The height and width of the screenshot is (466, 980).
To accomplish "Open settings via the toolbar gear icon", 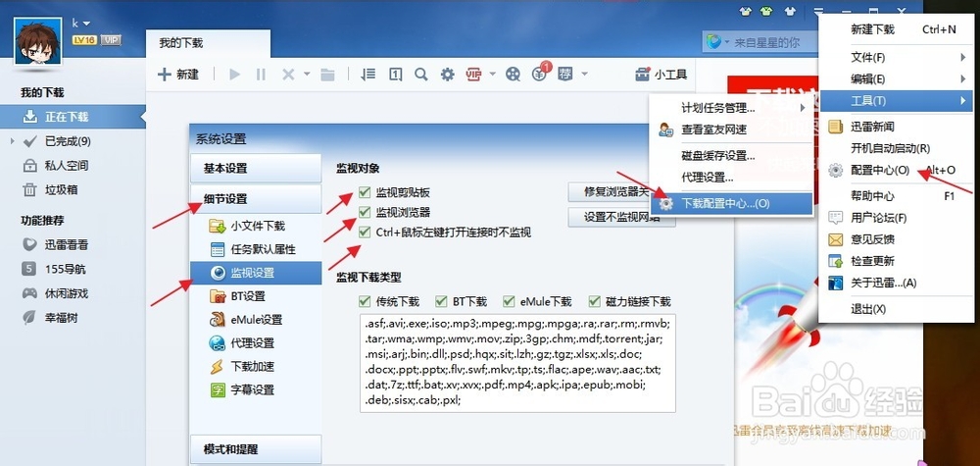I will (448, 75).
